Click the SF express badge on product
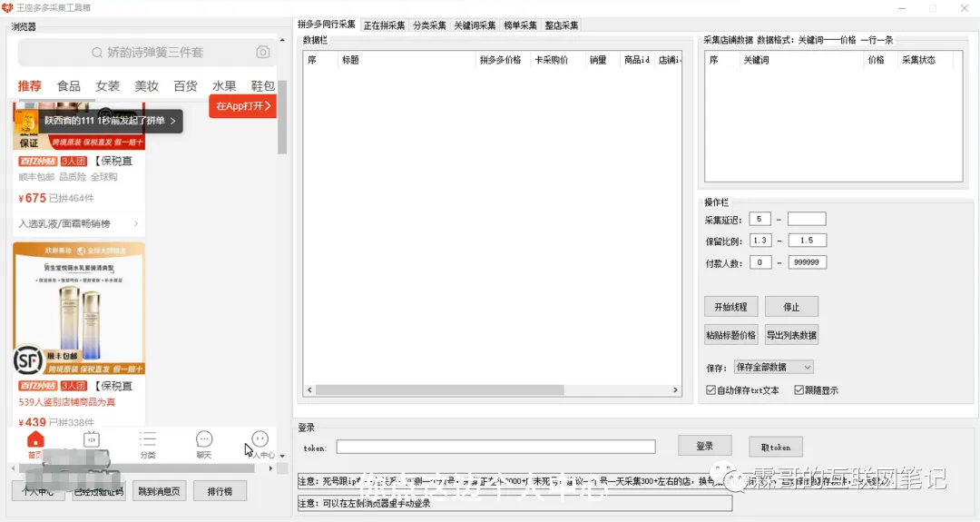 [29, 360]
